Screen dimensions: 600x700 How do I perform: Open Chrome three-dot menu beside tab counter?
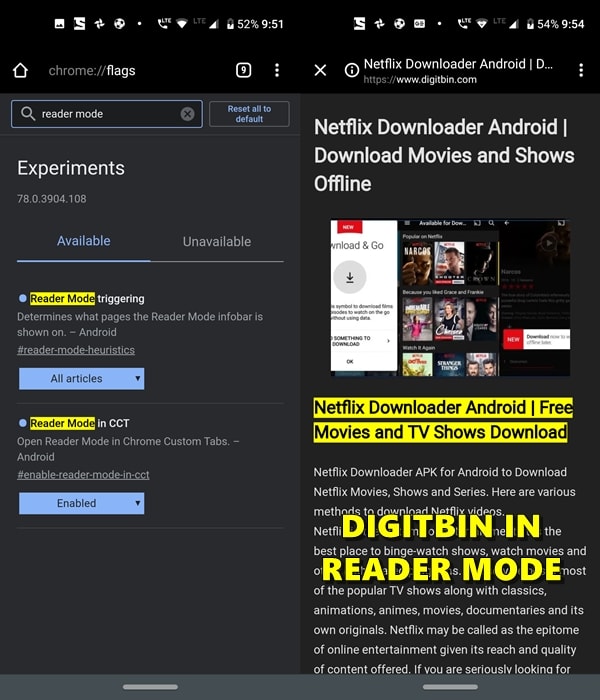point(277,70)
